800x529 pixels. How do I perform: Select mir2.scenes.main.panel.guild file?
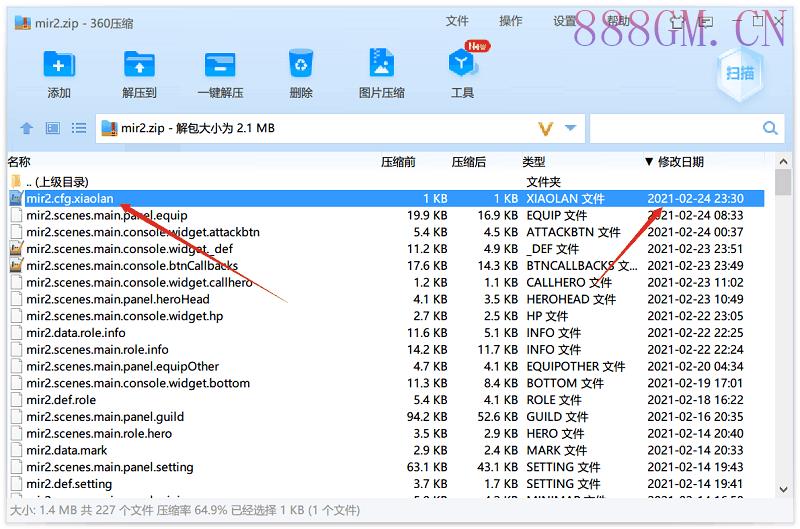pos(386,416)
